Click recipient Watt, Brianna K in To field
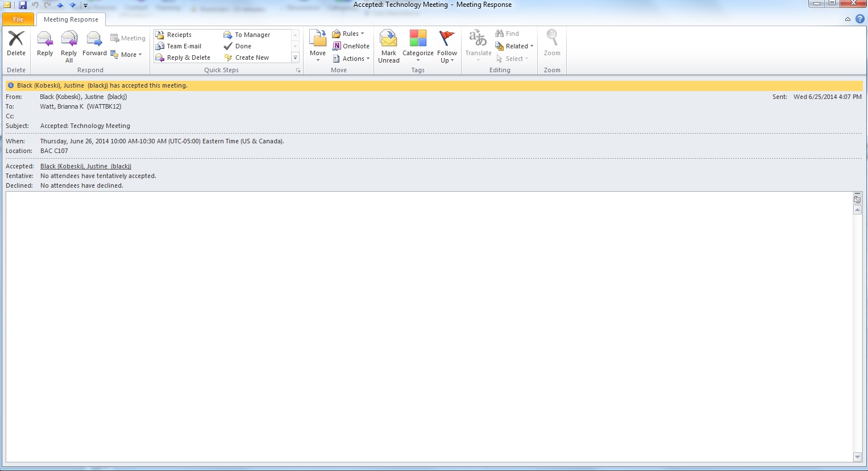 (81, 106)
